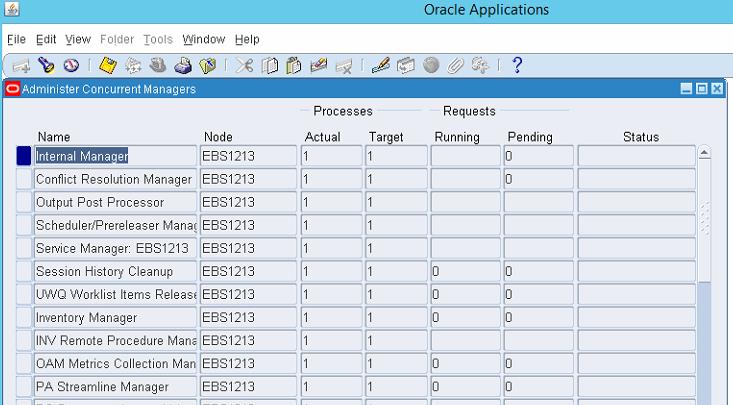Minimize the Administer Concurrent Managers window
This screenshot has height=405, width=733.
686,89
